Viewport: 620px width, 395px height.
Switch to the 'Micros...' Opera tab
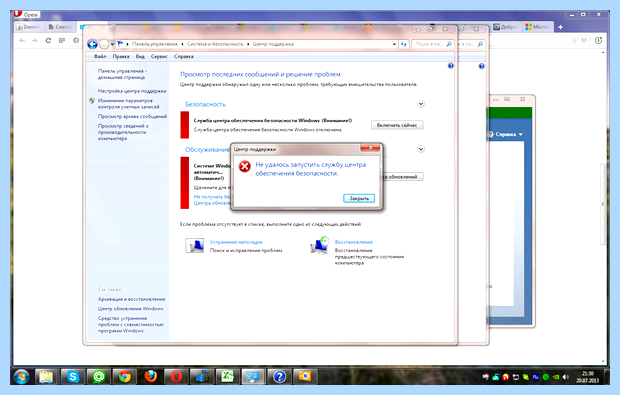[537, 27]
